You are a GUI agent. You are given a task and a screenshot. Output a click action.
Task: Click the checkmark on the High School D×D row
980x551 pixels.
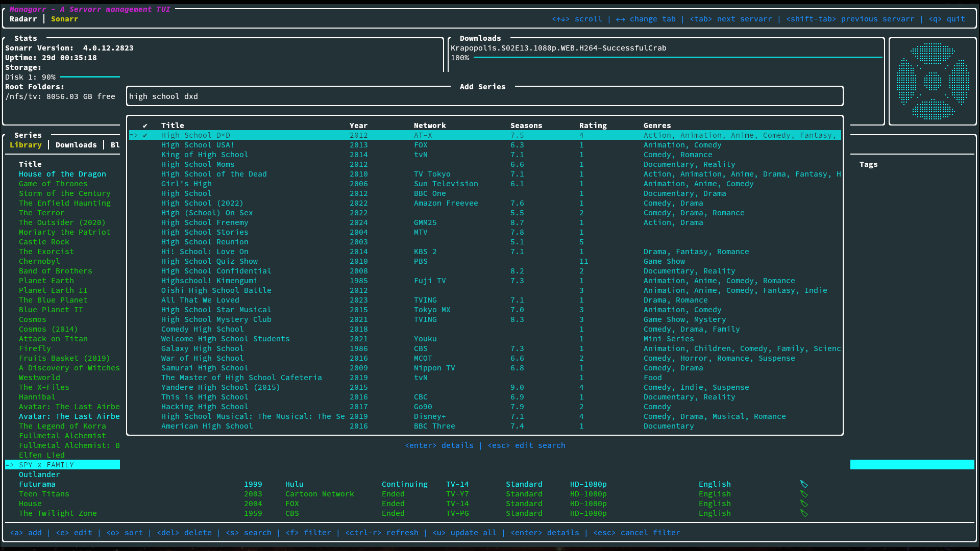click(145, 135)
